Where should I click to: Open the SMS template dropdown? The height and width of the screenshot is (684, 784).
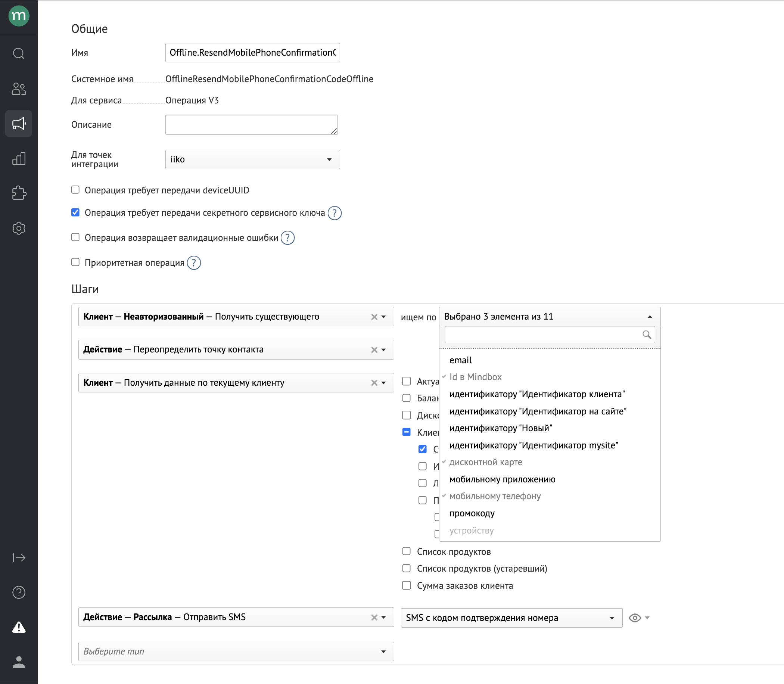[511, 618]
